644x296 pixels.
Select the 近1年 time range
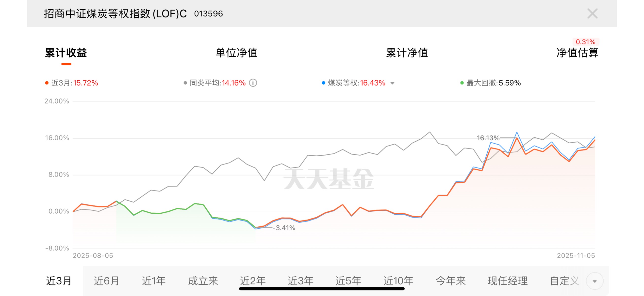(154, 281)
